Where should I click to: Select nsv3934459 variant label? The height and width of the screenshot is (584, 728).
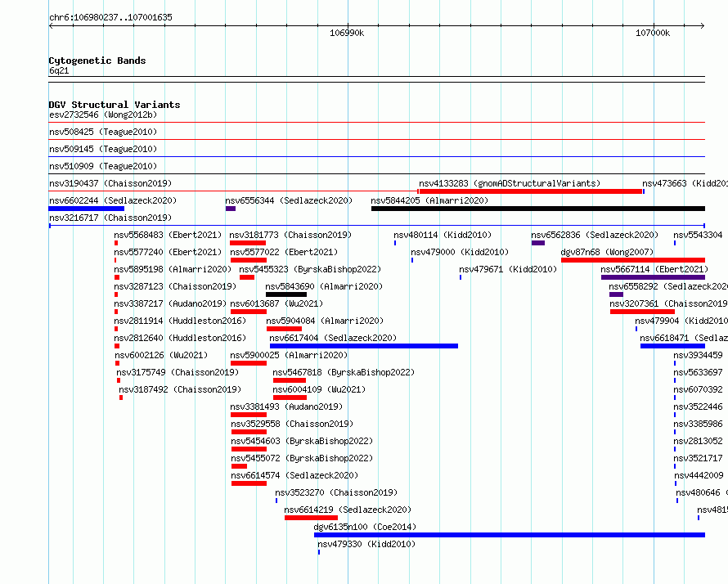(x=699, y=355)
